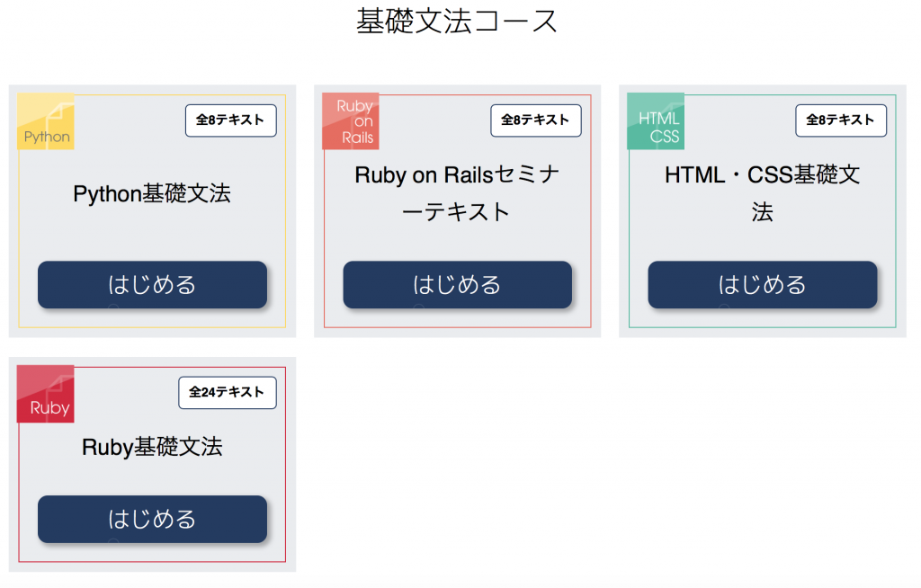
Task: Select the Ruby基礎文法 title text
Action: click(152, 447)
